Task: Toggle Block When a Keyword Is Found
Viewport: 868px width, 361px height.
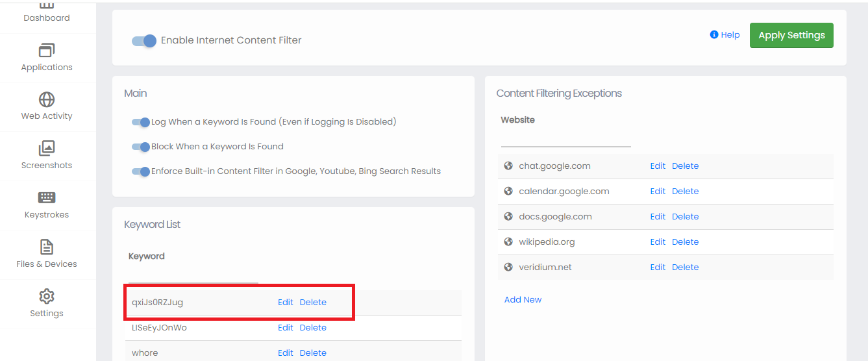Action: (x=141, y=147)
